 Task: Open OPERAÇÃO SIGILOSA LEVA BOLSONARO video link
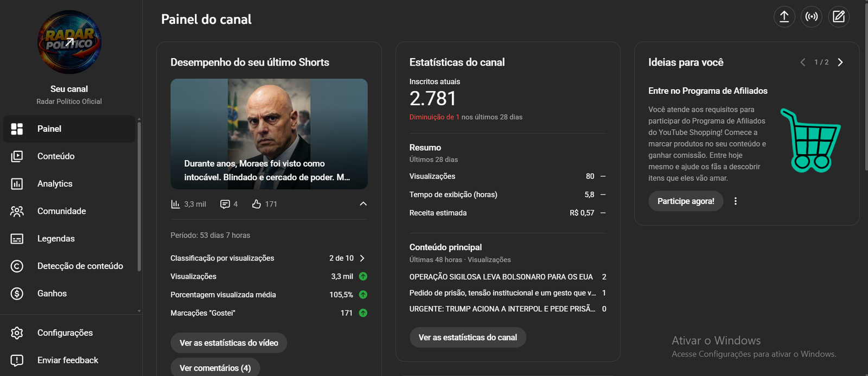501,277
